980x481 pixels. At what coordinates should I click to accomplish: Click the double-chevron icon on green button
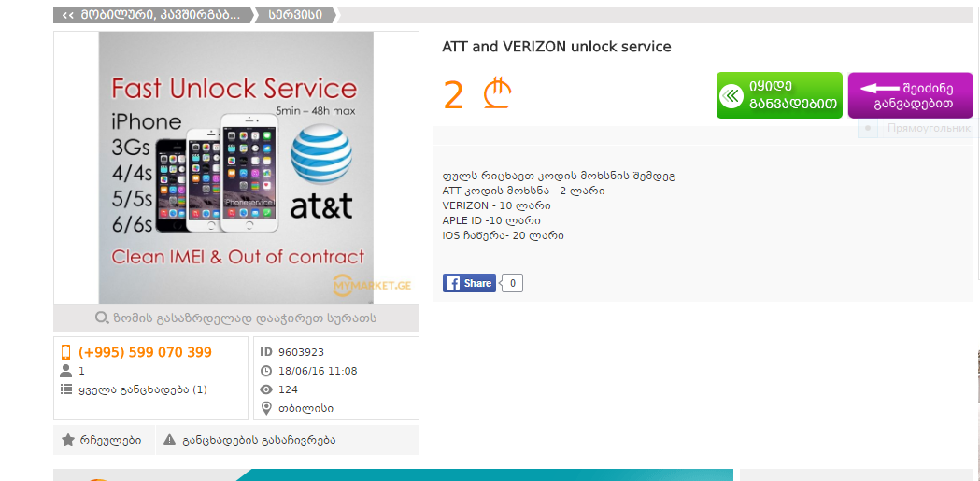click(731, 96)
